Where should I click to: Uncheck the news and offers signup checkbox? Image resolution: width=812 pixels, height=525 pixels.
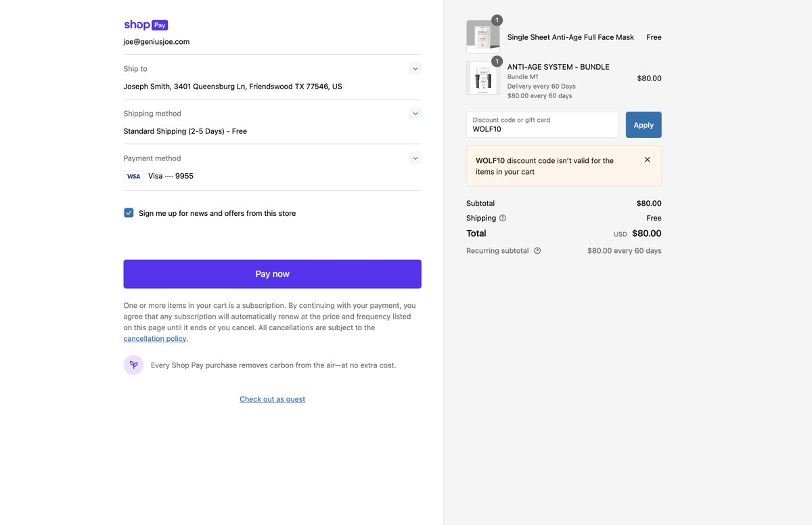coord(129,212)
